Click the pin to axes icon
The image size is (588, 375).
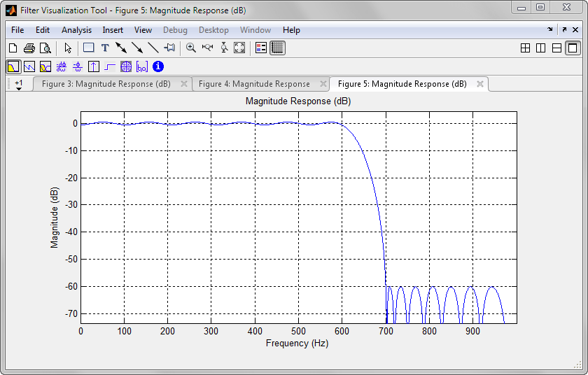169,48
